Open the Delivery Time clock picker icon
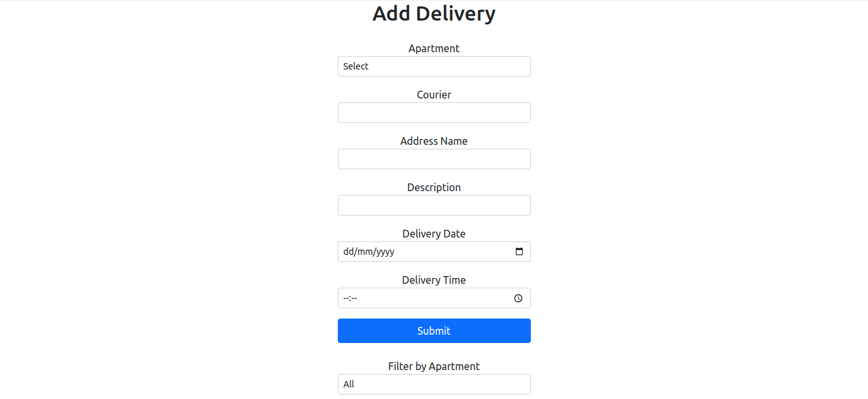Screen dimensions: 868x399 (519, 298)
